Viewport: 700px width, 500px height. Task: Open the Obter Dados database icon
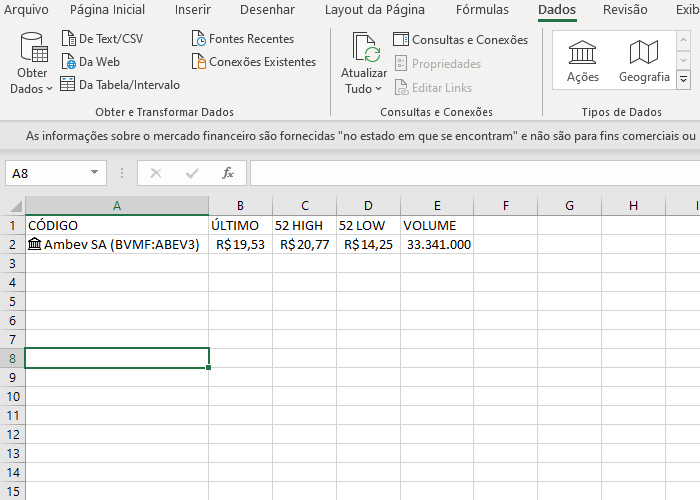33,47
